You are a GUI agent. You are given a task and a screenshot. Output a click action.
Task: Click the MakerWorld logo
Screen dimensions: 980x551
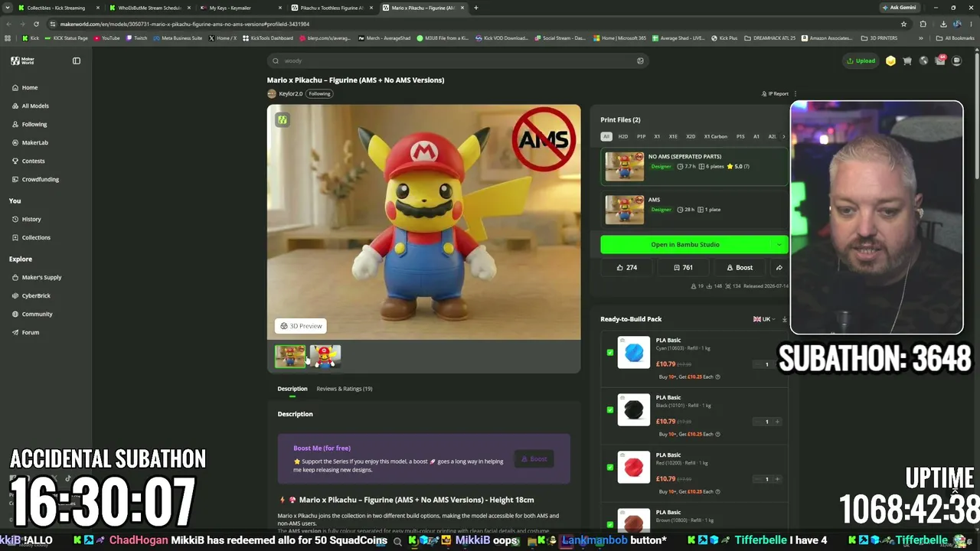[x=22, y=60]
